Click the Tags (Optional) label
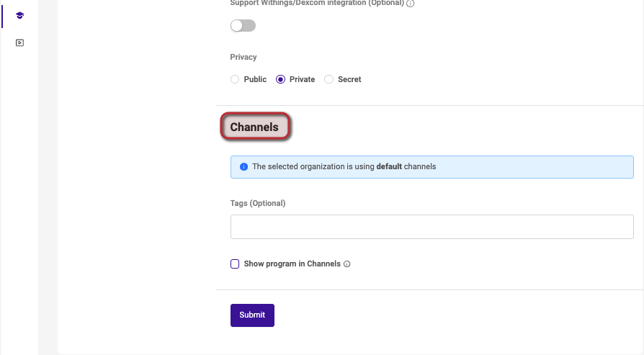 tap(257, 203)
